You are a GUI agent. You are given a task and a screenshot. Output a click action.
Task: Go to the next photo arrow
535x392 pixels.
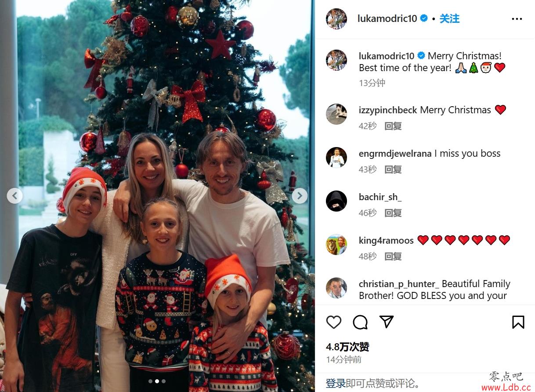tap(300, 195)
